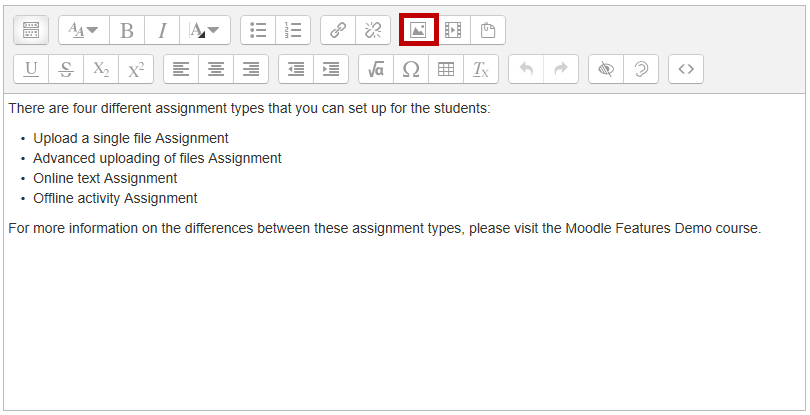
Task: Open the paragraph styles dropdown
Action: [x=83, y=30]
